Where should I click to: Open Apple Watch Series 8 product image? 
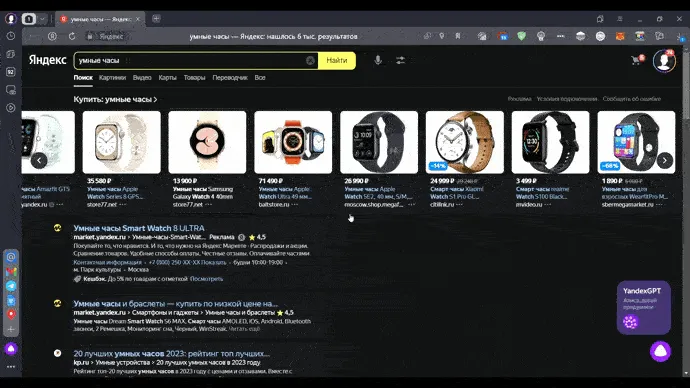[121, 142]
